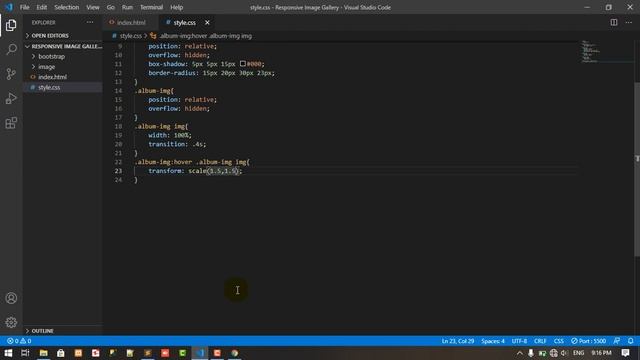
Task: Open Windows Action Center icon
Action: pos(625,353)
